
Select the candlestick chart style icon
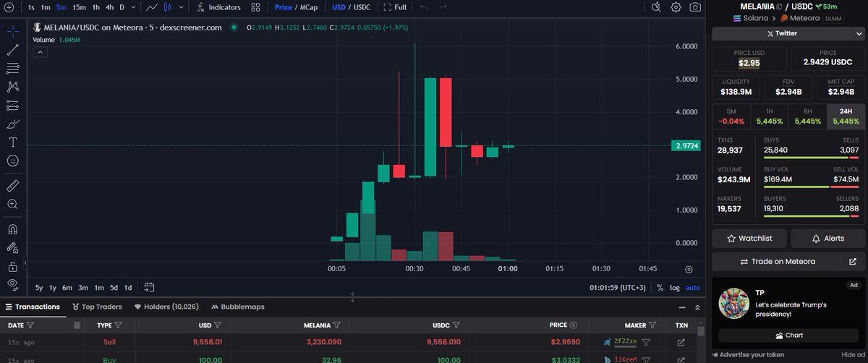(x=168, y=7)
